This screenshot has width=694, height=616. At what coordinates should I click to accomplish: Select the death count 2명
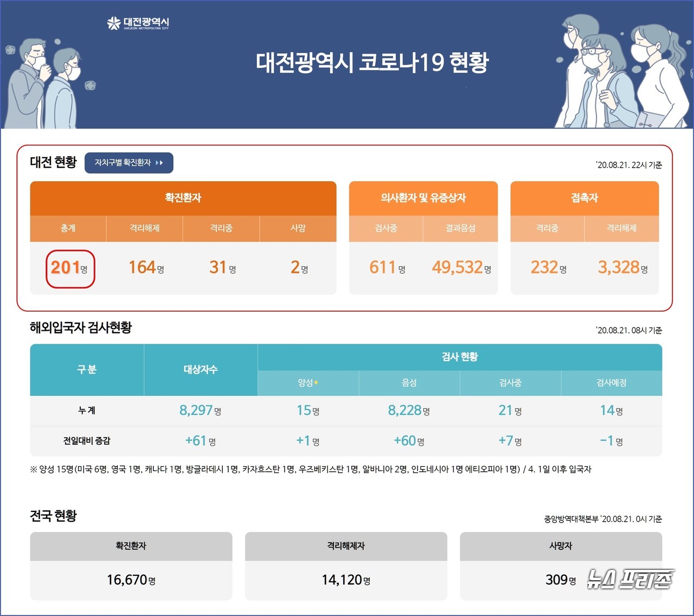pos(299,268)
